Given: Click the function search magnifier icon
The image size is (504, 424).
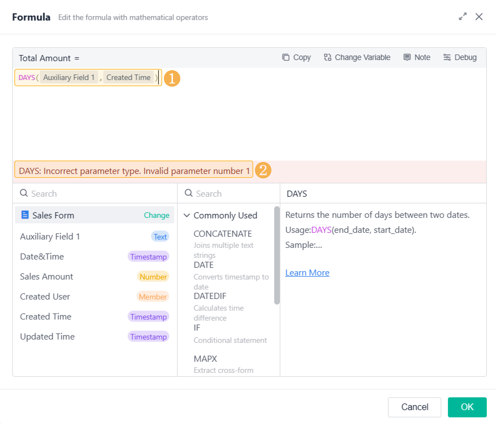Looking at the screenshot, I should (x=188, y=193).
